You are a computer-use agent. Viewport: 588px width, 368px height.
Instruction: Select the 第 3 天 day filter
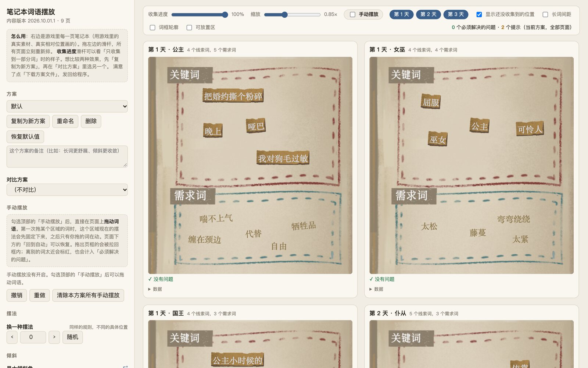coord(456,14)
